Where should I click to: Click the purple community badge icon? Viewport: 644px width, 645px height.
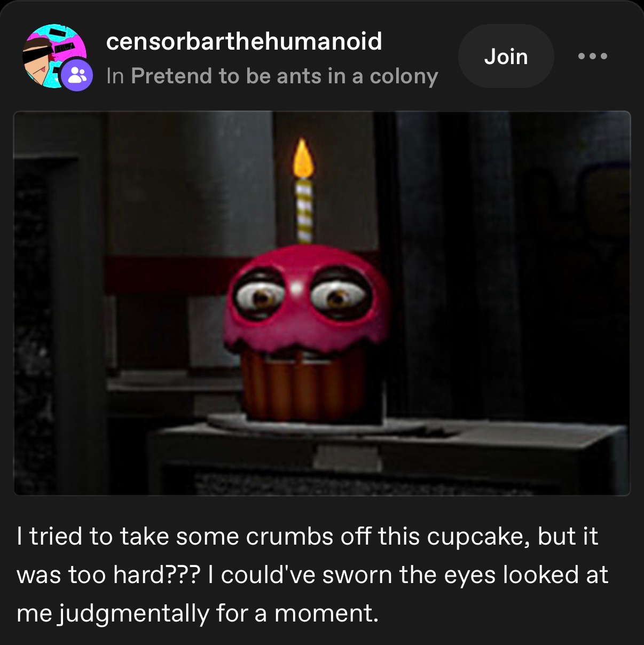click(x=77, y=75)
